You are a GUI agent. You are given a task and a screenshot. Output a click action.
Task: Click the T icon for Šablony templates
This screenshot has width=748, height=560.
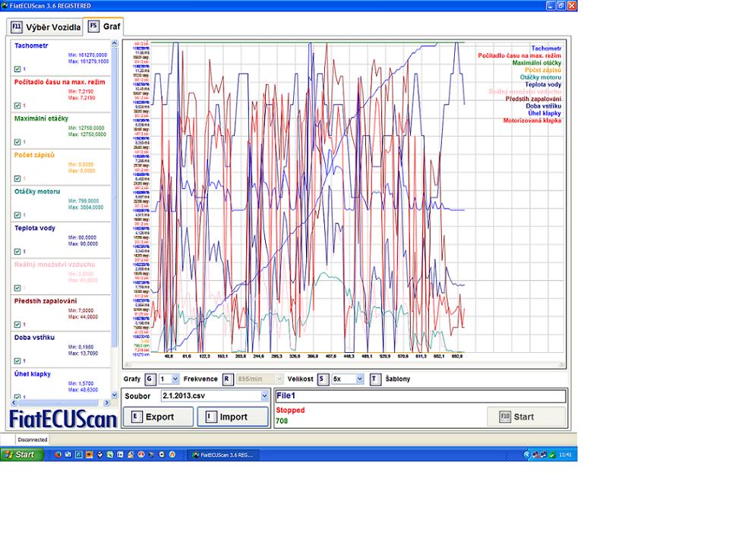375,379
